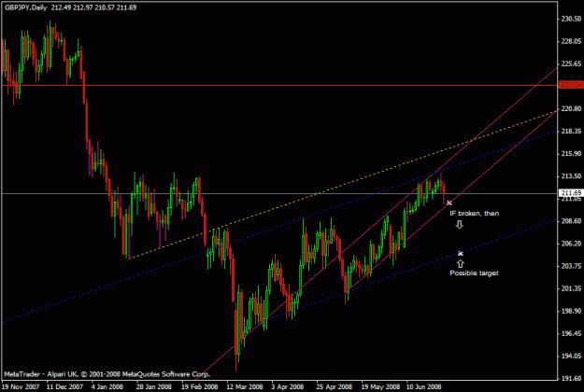Click the up arrow above "Possible target"
The height and width of the screenshot is (392, 584).
point(461,264)
